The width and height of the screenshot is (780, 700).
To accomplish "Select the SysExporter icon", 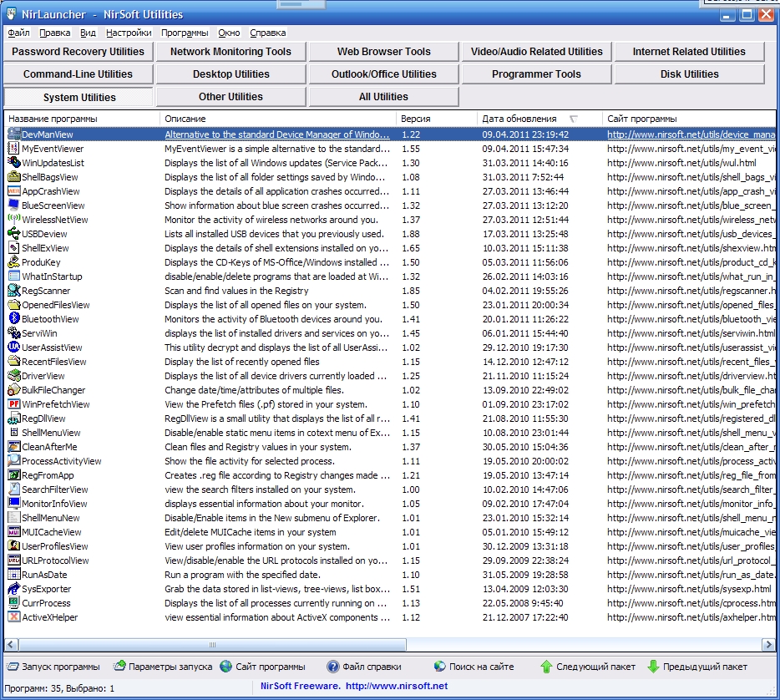I will coord(14,589).
